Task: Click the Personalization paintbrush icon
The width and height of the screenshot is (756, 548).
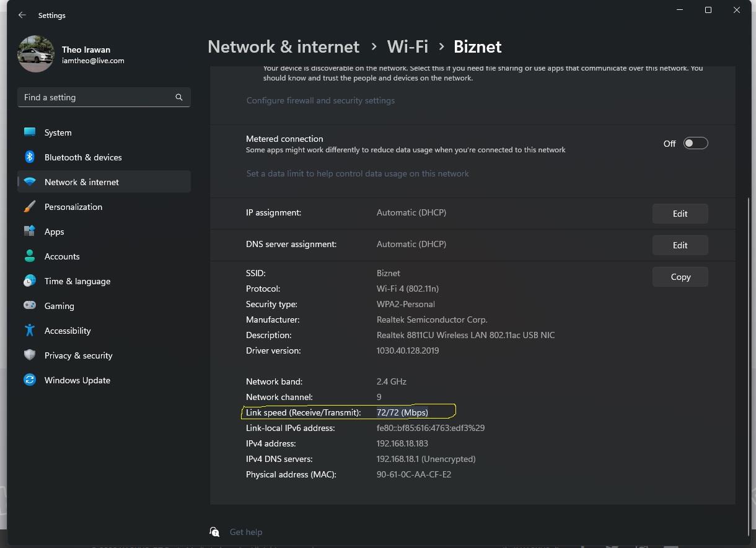Action: tap(30, 207)
